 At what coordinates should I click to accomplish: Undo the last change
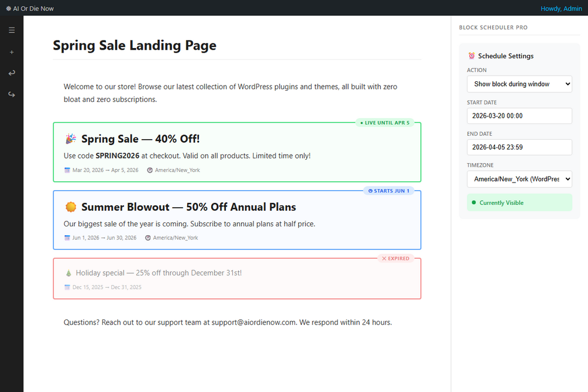click(x=12, y=73)
